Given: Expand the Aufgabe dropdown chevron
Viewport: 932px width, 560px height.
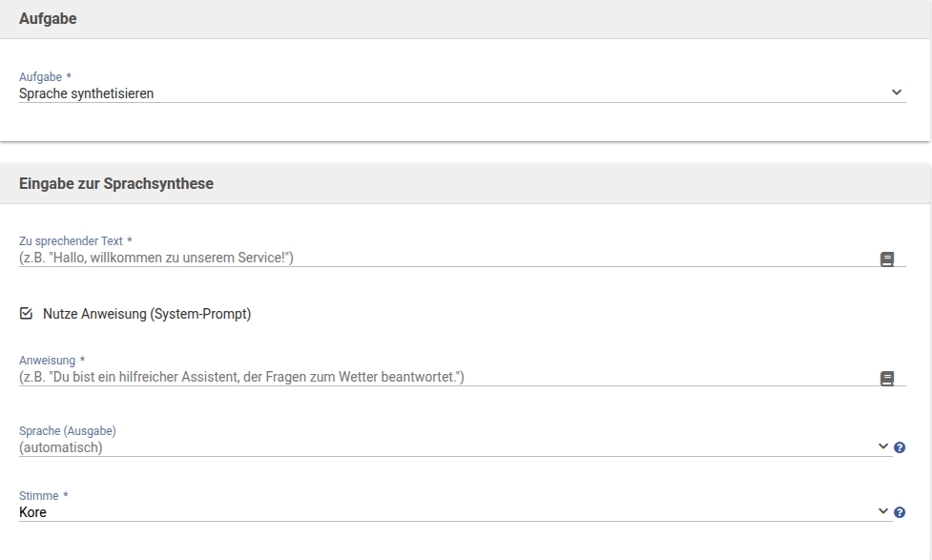Looking at the screenshot, I should point(896,93).
